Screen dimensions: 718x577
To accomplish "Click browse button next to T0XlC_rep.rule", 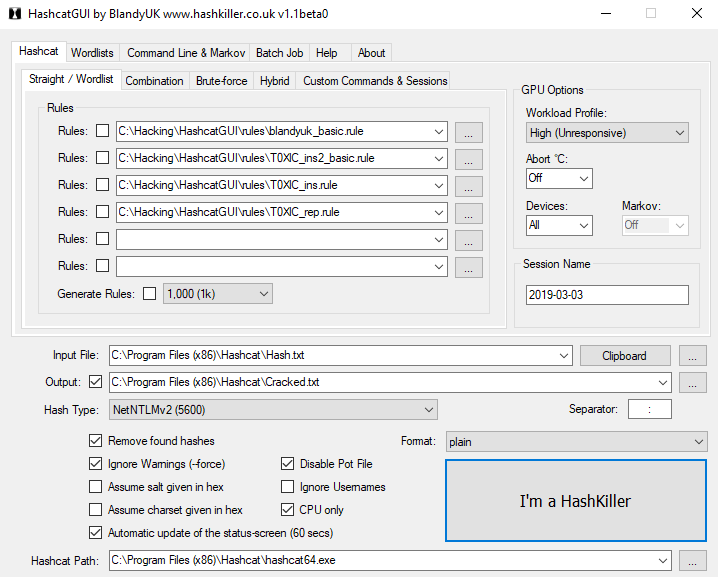I will point(468,213).
